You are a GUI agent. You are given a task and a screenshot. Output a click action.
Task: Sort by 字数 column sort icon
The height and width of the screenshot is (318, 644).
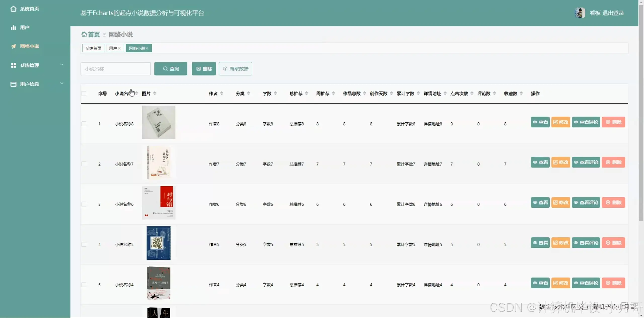(275, 94)
